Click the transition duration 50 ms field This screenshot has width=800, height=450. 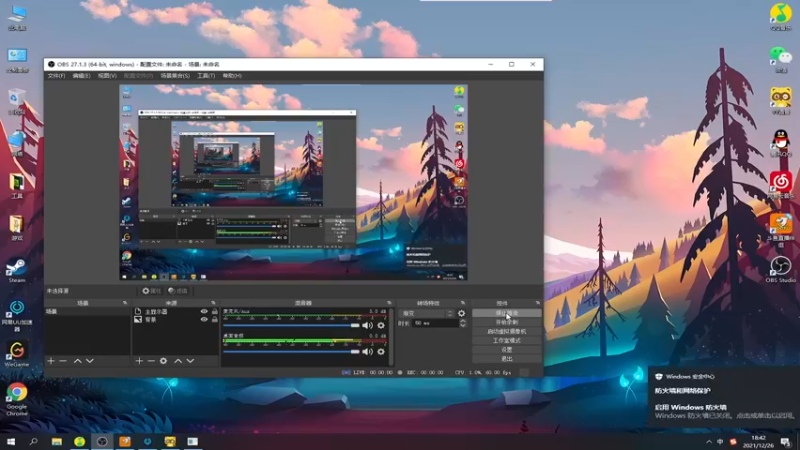436,323
